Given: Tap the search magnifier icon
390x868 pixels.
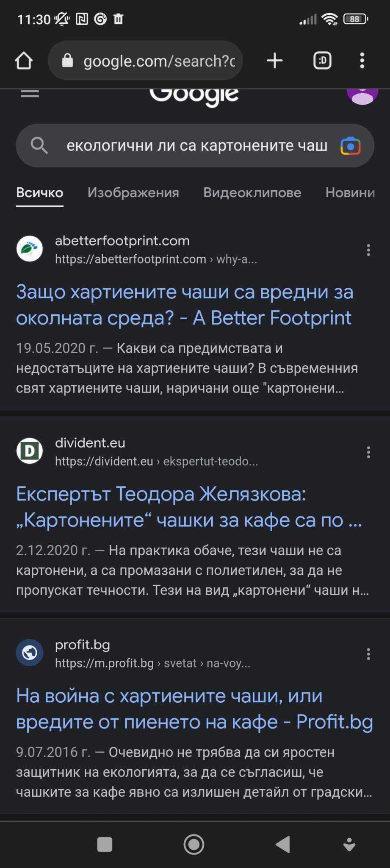Looking at the screenshot, I should pos(39,146).
